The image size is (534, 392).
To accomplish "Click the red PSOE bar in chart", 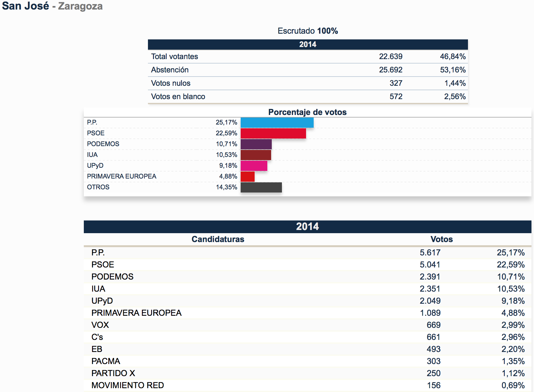I will tap(273, 133).
